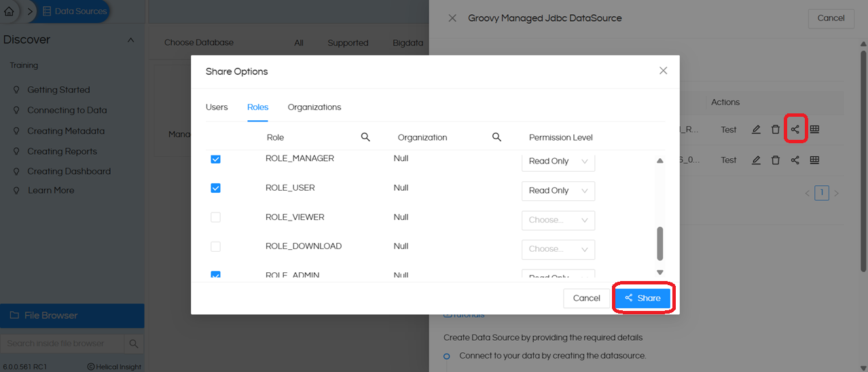Open ROLE_MANAGER permission level dropdown
Image resolution: width=868 pixels, height=372 pixels.
click(x=558, y=162)
